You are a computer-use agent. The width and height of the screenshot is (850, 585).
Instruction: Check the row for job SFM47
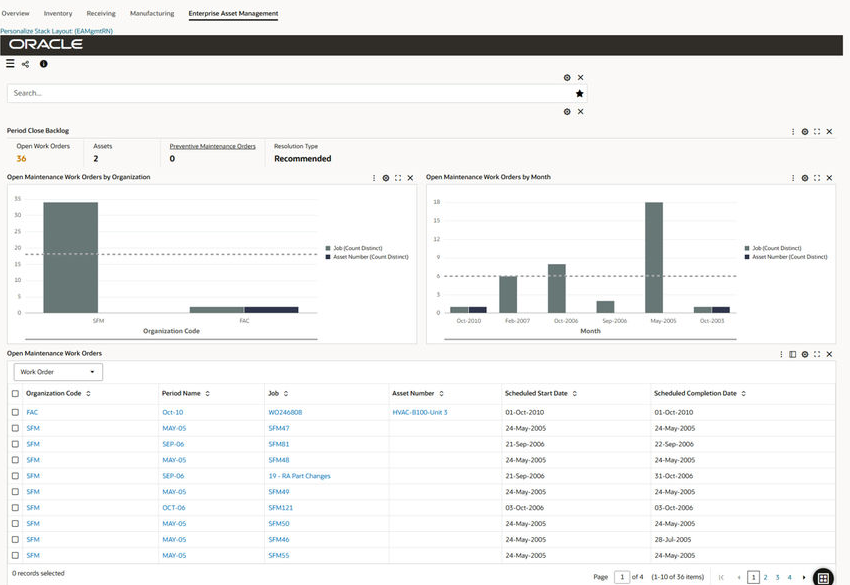[15, 428]
